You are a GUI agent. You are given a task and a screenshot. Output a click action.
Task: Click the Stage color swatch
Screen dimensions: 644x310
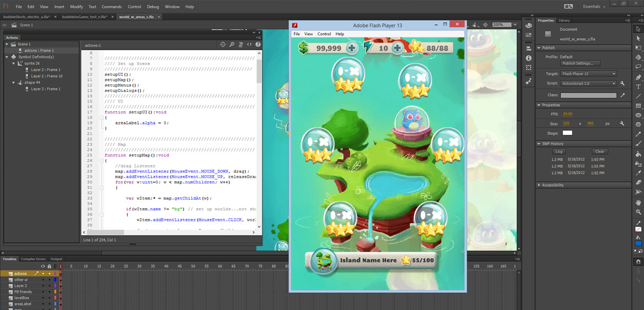coord(567,133)
